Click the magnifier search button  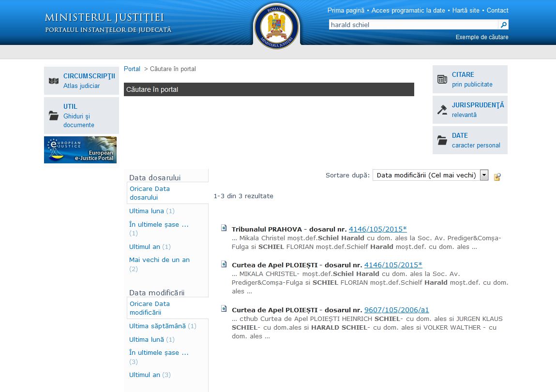point(503,25)
